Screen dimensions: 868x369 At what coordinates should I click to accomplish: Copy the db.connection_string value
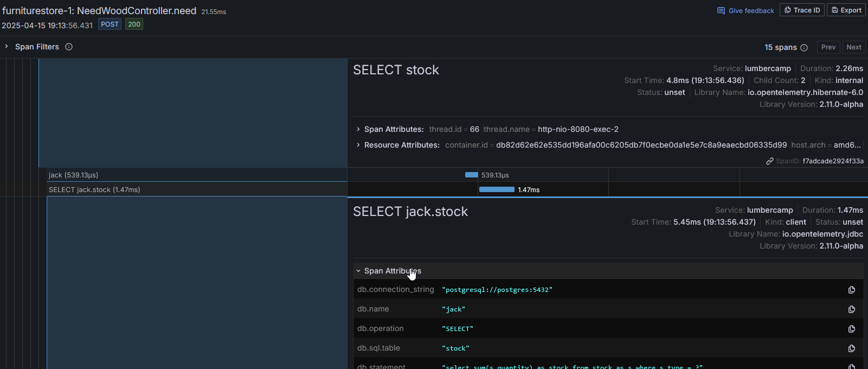[x=851, y=290]
